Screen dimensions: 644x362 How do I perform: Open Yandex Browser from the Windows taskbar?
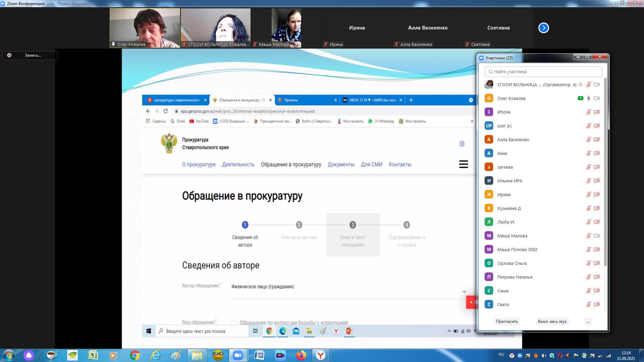coord(321,355)
